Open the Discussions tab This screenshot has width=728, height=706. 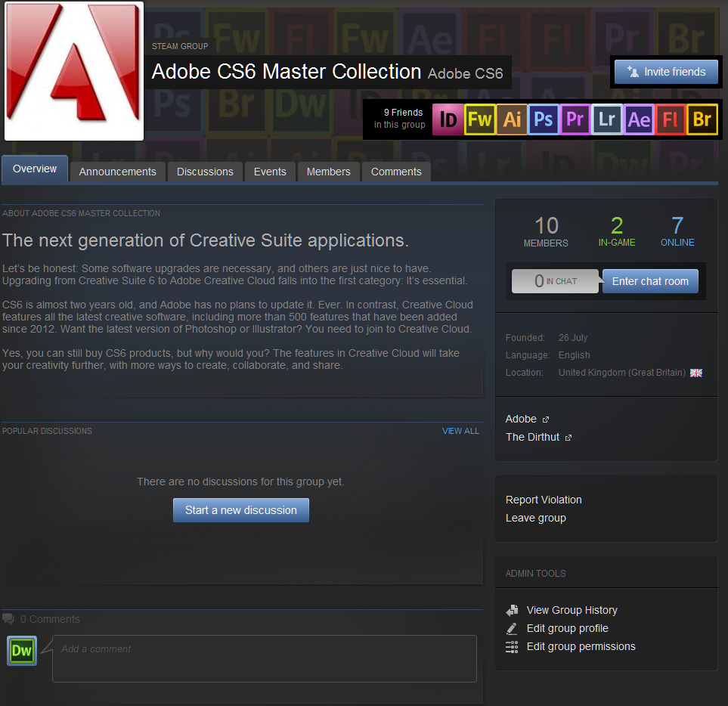click(205, 172)
